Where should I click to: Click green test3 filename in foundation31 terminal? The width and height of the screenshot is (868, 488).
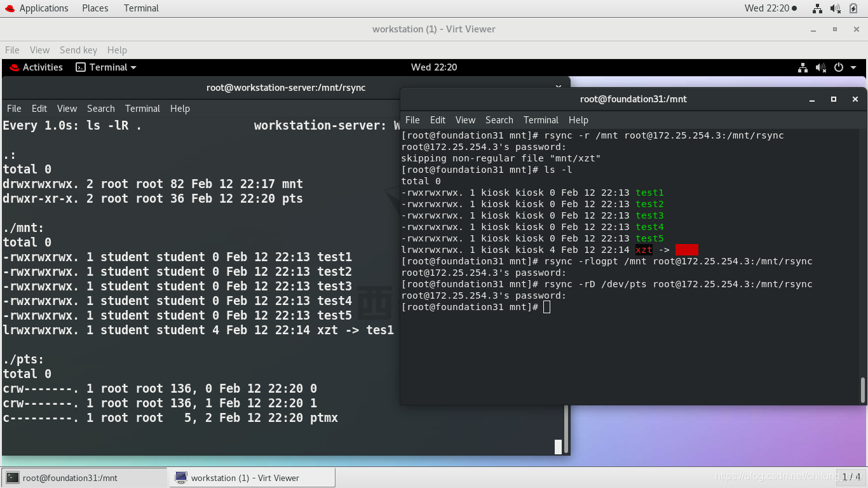pyautogui.click(x=649, y=215)
